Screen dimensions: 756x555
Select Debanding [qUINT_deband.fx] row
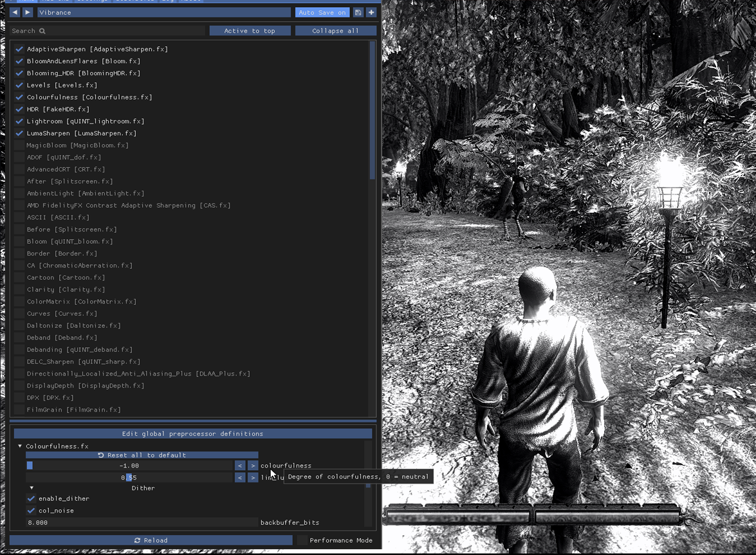(80, 350)
